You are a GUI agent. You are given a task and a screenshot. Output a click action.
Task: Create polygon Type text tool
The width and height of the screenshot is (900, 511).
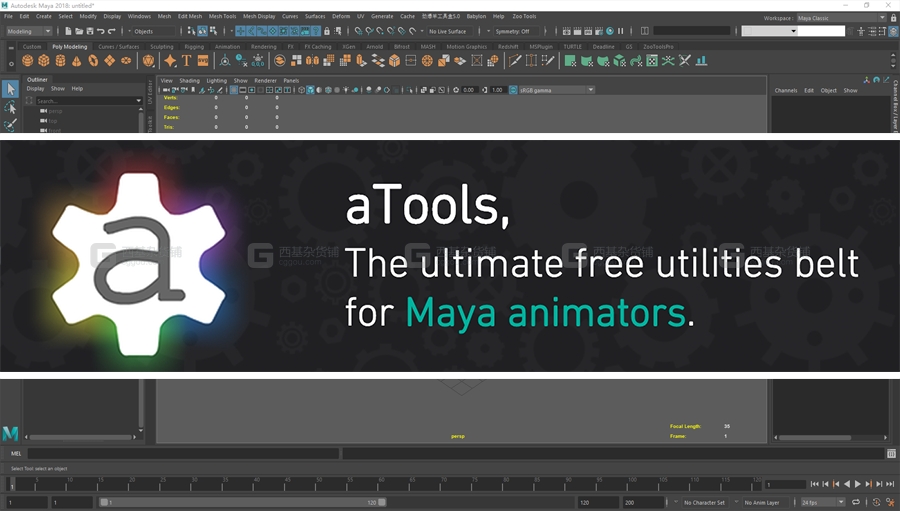tap(186, 60)
